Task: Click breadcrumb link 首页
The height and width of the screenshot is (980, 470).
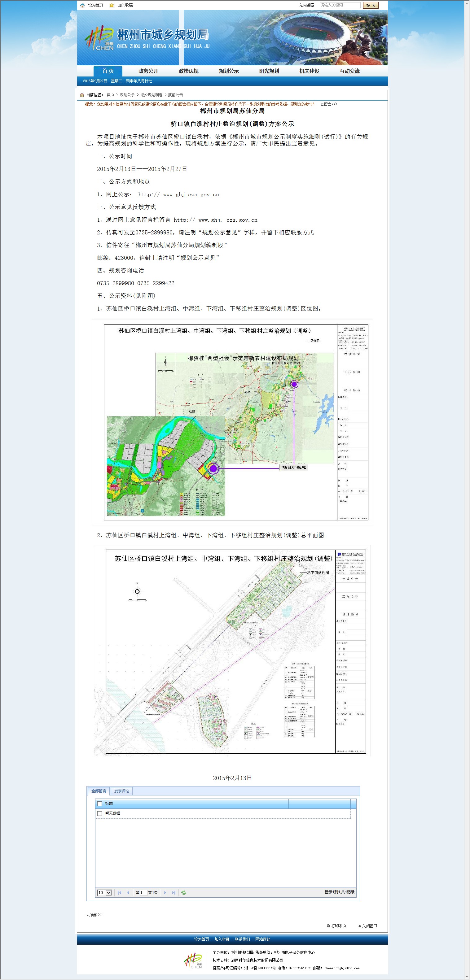Action: [x=110, y=95]
